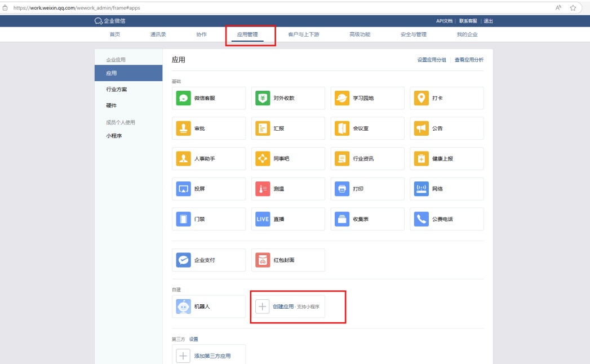Open the 微信客服 app icon
Screen dimensions: 590x364
[x=184, y=98]
